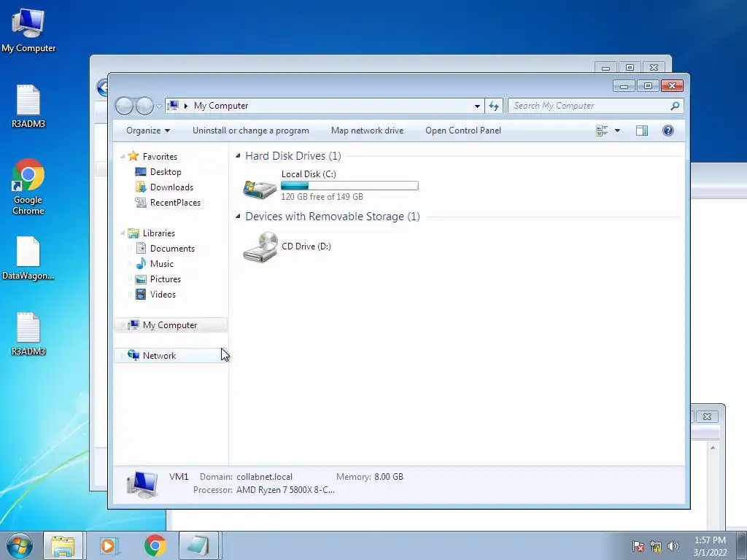Click Uninstall or change a program
Viewport: 747px width, 560px height.
click(x=251, y=131)
